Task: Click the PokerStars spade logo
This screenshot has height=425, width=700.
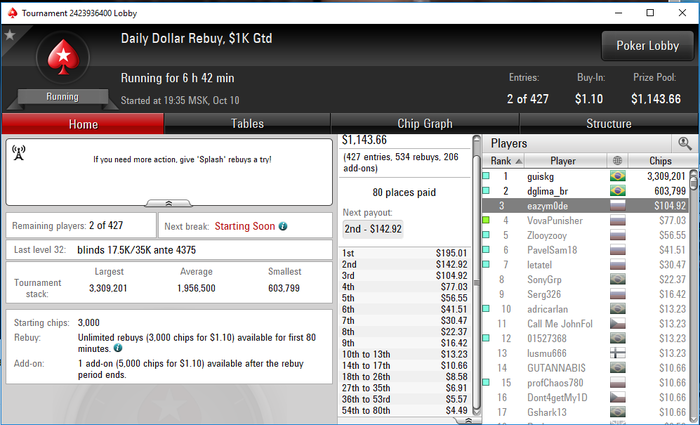Action: click(x=63, y=58)
